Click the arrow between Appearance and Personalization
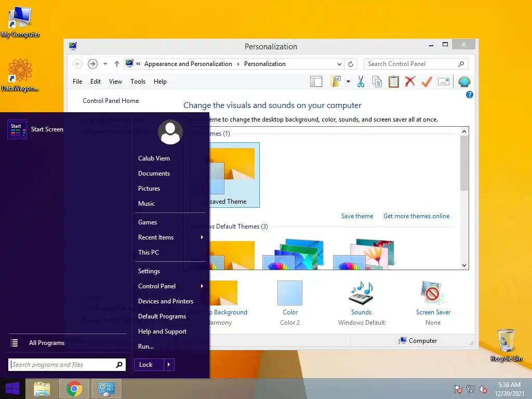The width and height of the screenshot is (532, 399). pos(238,64)
